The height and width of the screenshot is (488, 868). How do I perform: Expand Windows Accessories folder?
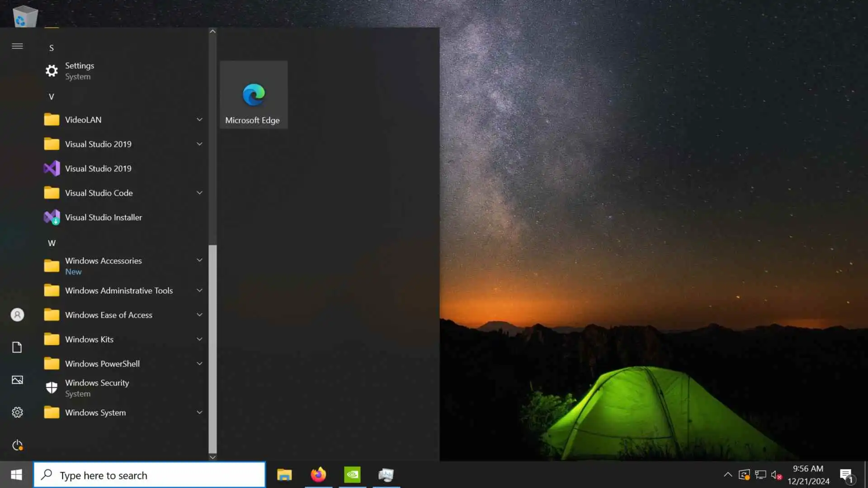[x=199, y=261]
